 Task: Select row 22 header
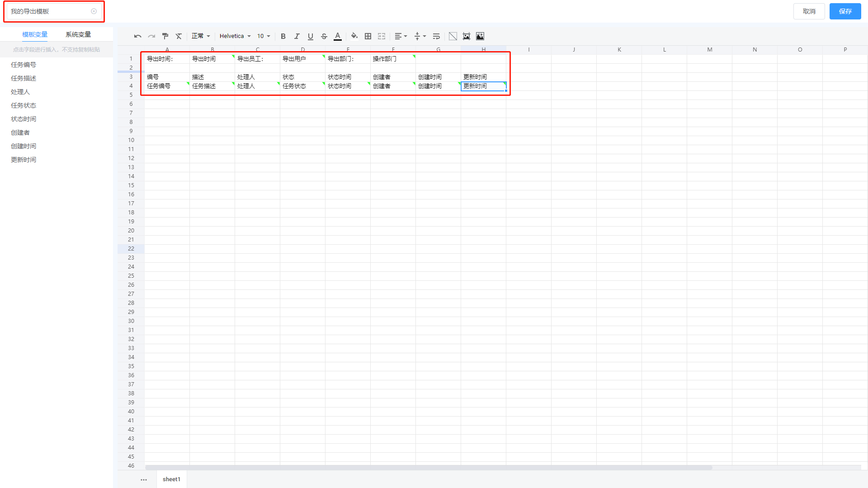(x=131, y=249)
